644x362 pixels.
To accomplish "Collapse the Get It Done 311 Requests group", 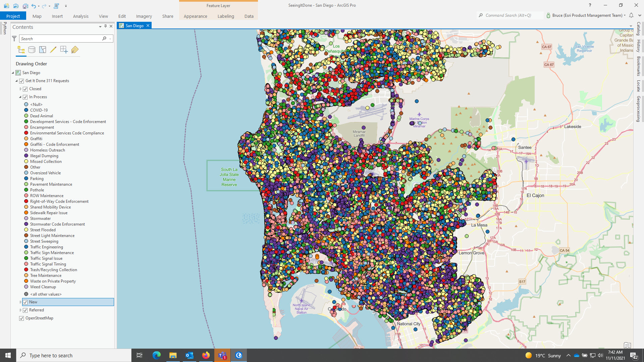I will pyautogui.click(x=16, y=81).
